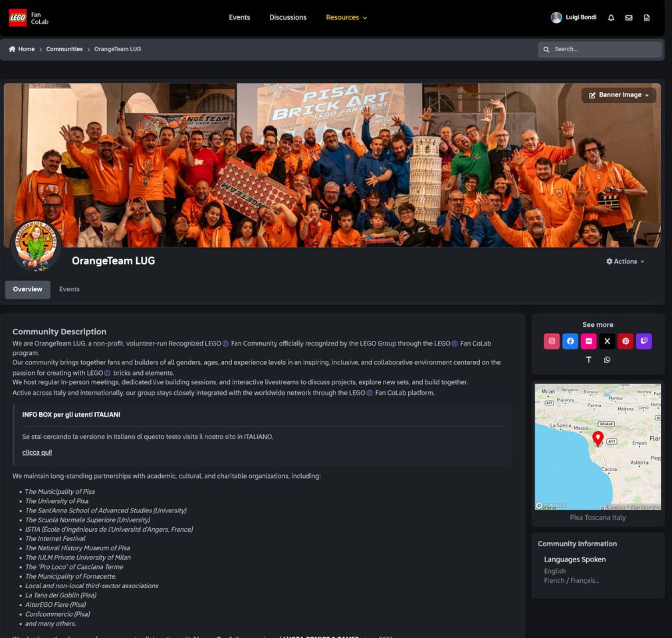The height and width of the screenshot is (638, 672).
Task: Click 'AlterEGO Fiere (Pisa)' list item
Action: 55,605
